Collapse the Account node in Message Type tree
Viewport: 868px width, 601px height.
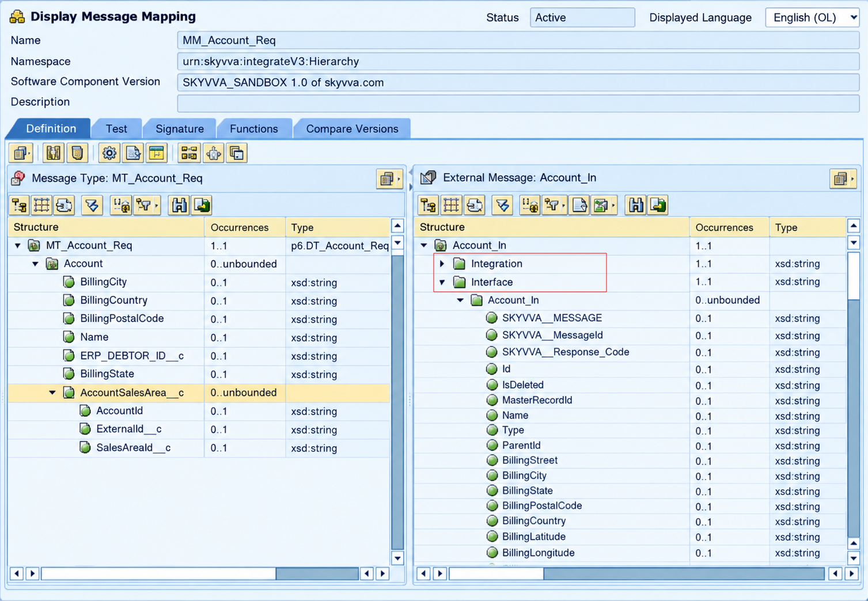(x=36, y=264)
